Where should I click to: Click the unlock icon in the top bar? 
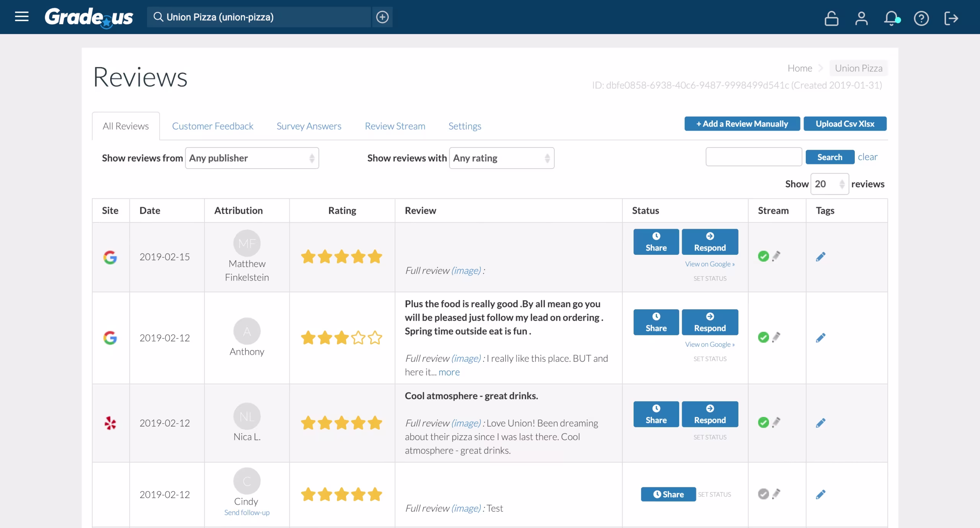pos(831,18)
